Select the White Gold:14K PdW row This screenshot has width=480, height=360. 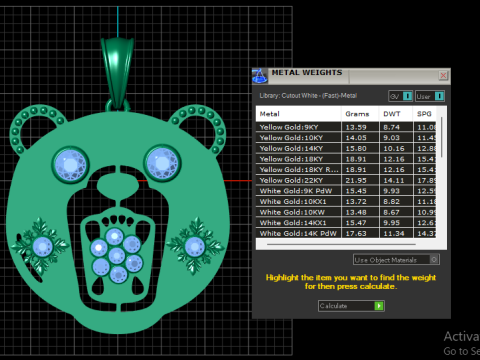coord(346,233)
